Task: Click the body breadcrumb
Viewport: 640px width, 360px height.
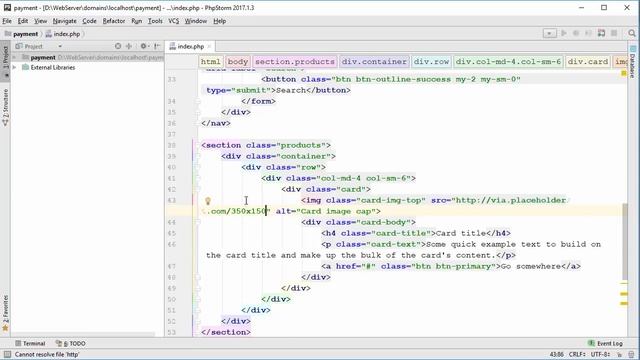Action: (x=238, y=62)
